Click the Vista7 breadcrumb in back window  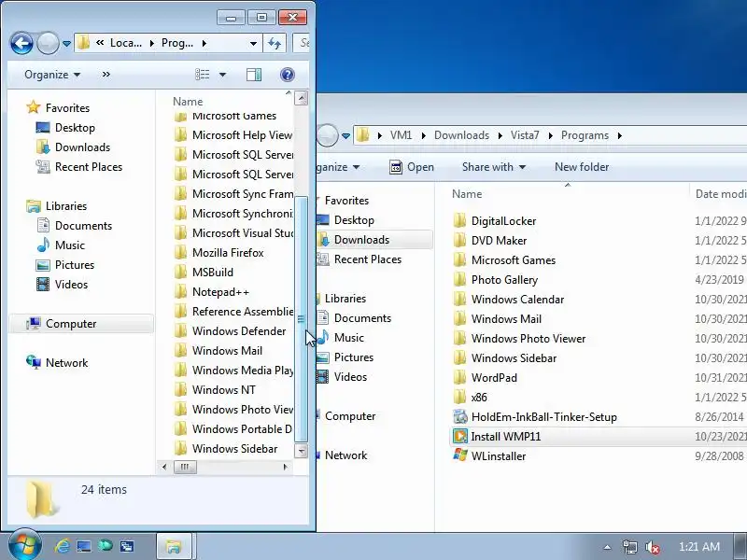[x=525, y=135]
